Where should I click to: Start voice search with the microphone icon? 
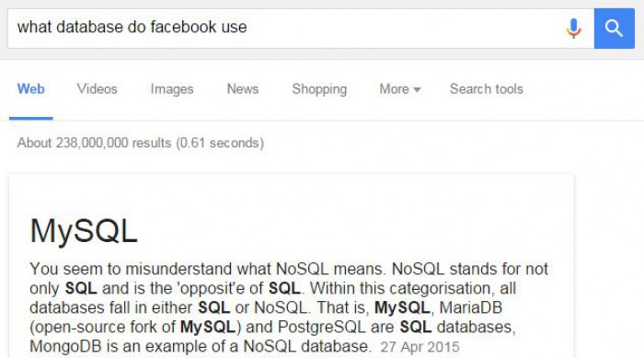[x=574, y=29]
